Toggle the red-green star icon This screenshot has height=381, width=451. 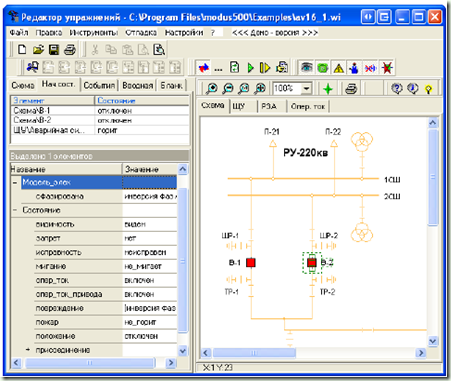pos(387,68)
